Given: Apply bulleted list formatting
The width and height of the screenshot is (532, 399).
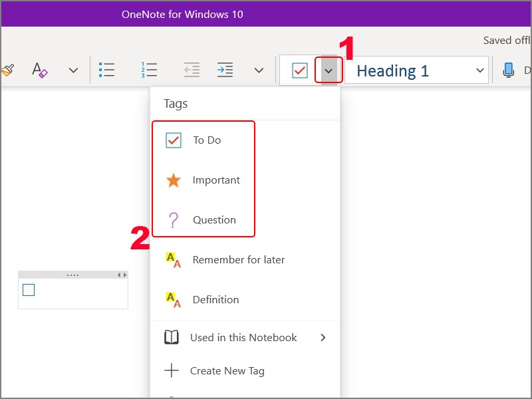Looking at the screenshot, I should 106,70.
